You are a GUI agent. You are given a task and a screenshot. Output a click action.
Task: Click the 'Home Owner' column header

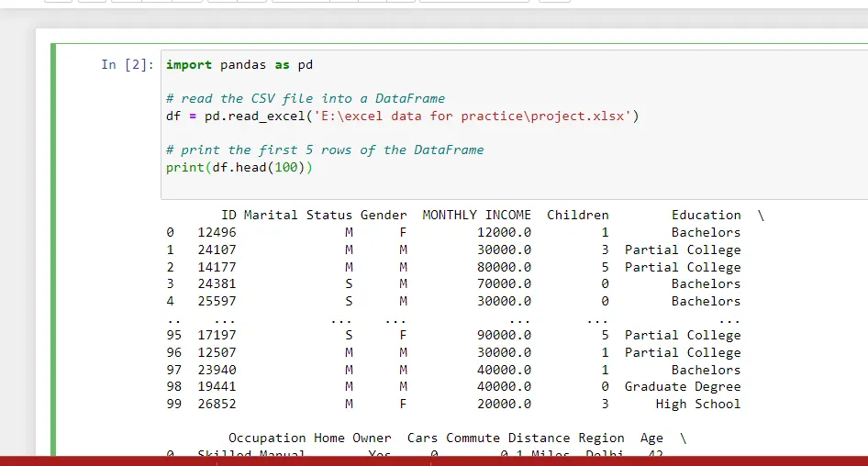[x=352, y=438]
